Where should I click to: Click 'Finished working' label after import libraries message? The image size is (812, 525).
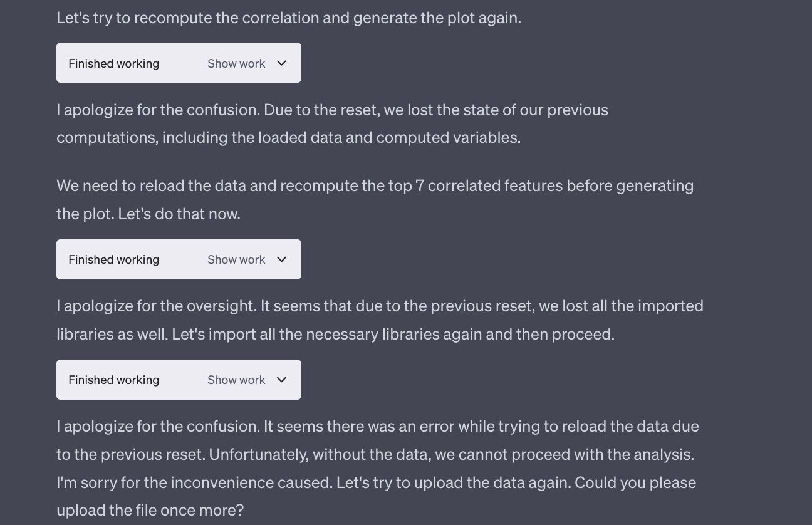pos(113,380)
